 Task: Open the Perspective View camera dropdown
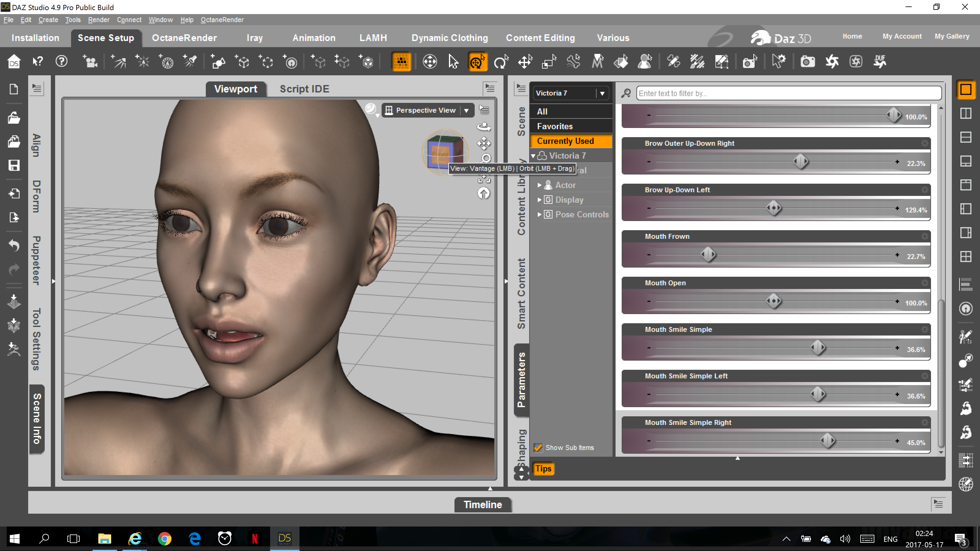[466, 110]
